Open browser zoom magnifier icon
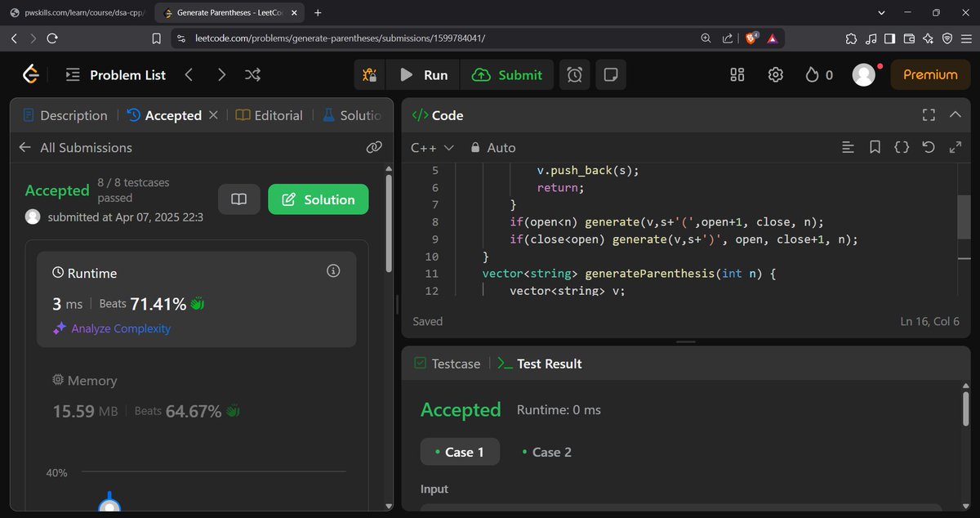Screen dimensions: 980x518 pyautogui.click(x=706, y=38)
